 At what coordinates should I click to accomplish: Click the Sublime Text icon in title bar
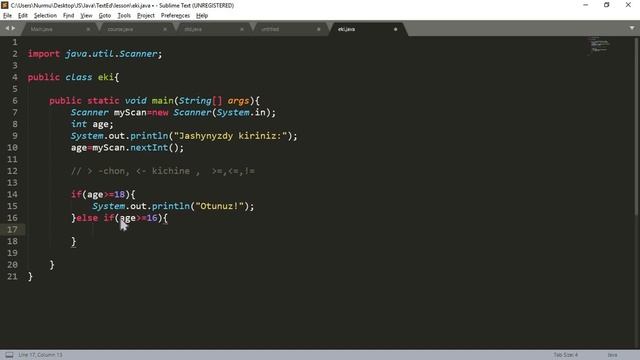(x=5, y=5)
